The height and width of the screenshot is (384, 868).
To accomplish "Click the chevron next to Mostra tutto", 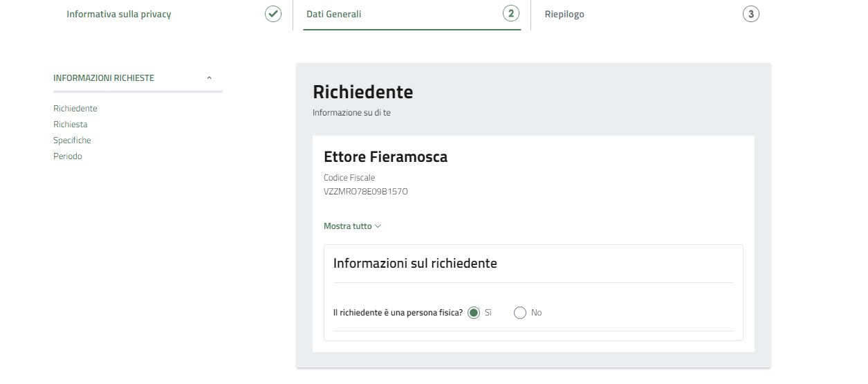I will coord(378,226).
